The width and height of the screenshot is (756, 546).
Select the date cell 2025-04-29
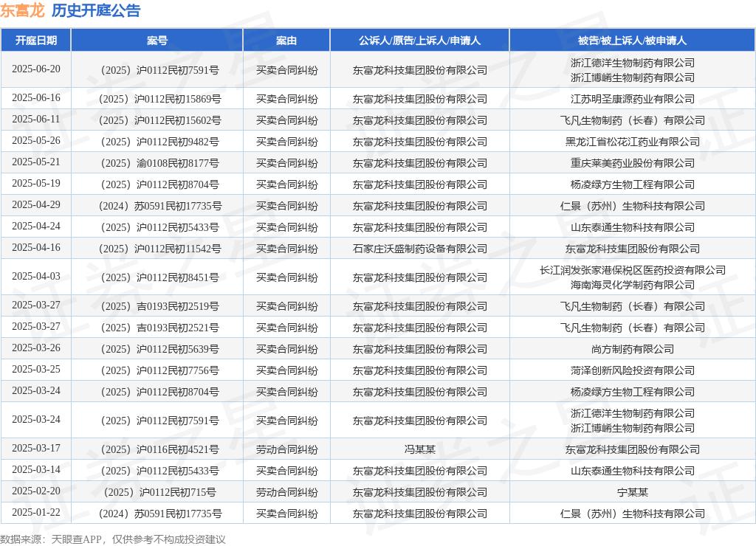36,205
